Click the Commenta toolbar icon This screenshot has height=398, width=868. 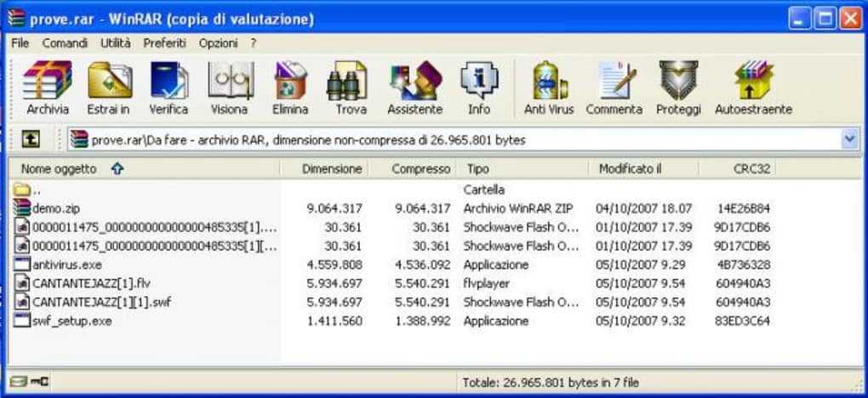617,80
